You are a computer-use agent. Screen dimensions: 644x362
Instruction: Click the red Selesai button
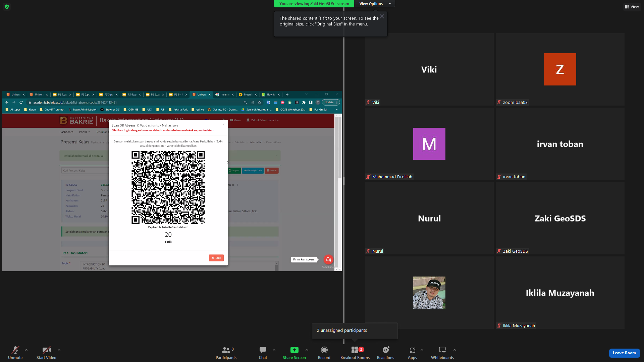coord(272,171)
